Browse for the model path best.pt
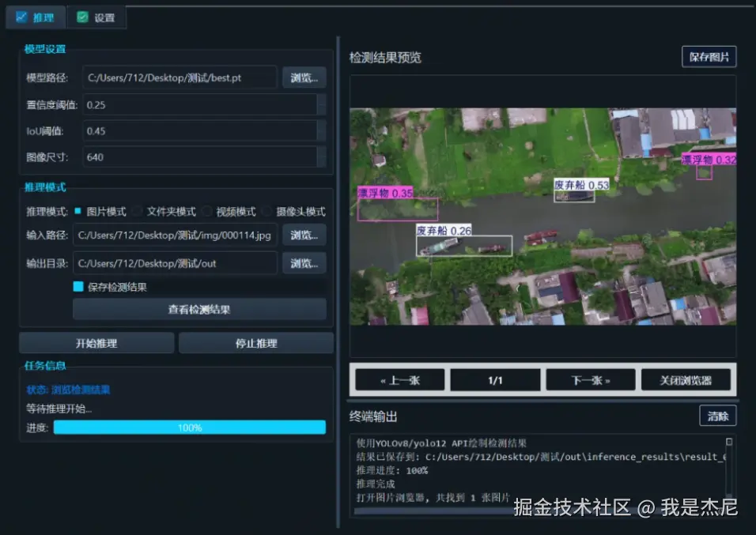The image size is (756, 535). 304,77
